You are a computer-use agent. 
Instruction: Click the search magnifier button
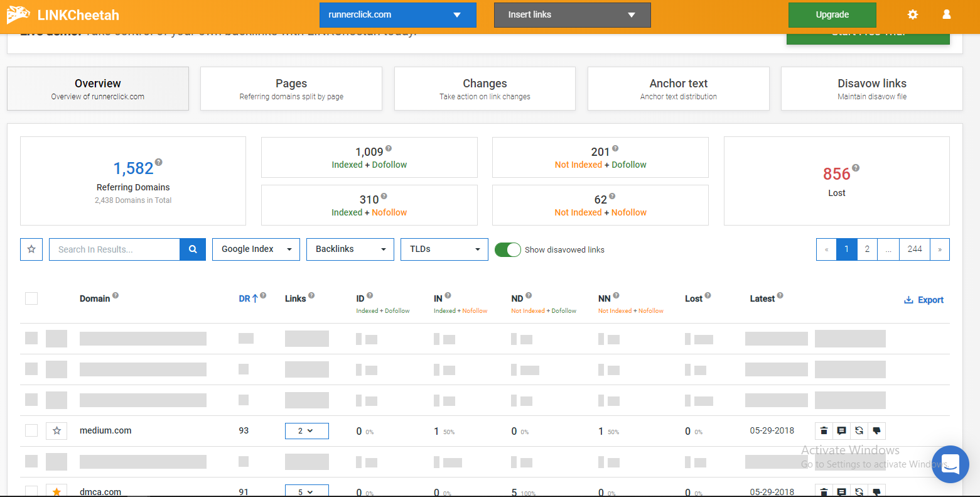point(193,249)
